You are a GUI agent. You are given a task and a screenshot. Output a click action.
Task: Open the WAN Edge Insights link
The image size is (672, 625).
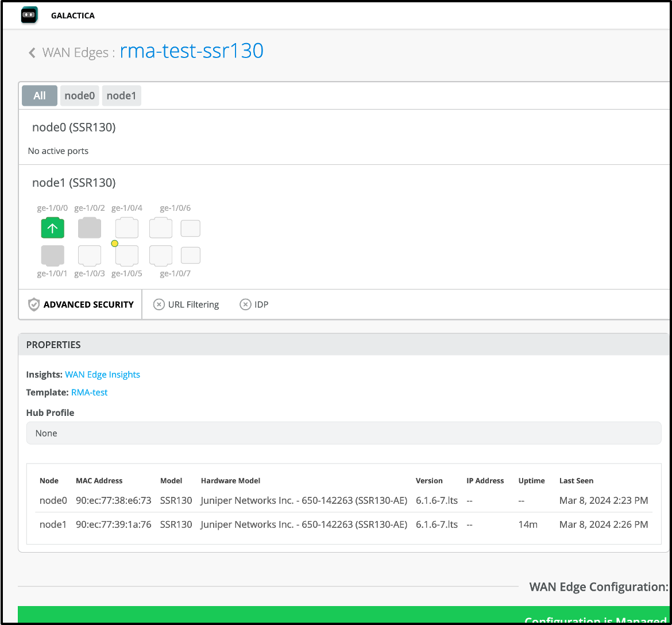102,375
